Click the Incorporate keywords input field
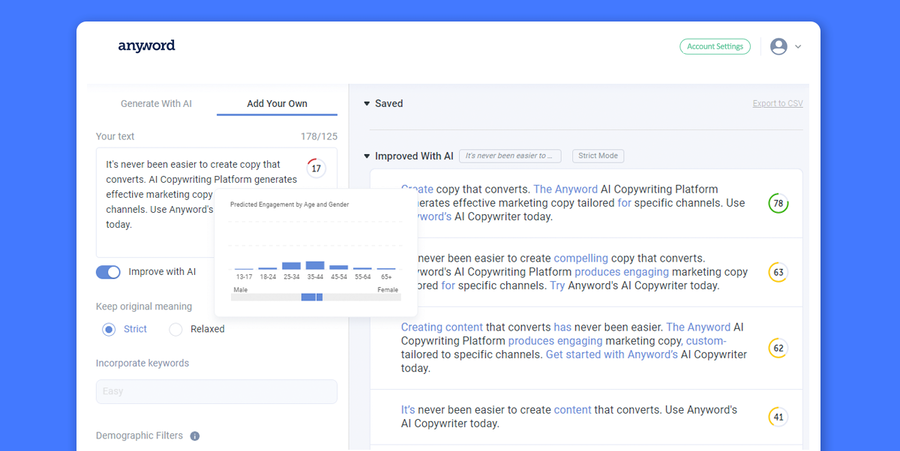This screenshot has height=451, width=900. (216, 391)
